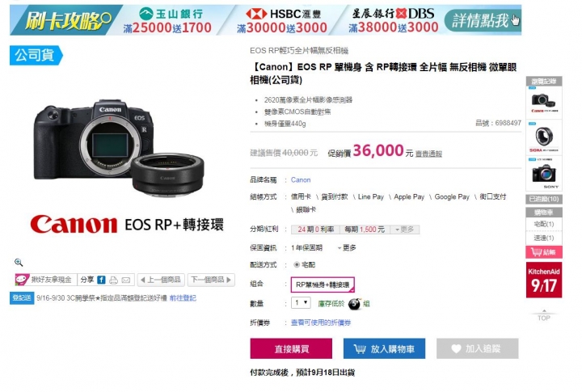Expand more warranty information
Image resolution: width=582 pixels, height=392 pixels.
coord(347,247)
